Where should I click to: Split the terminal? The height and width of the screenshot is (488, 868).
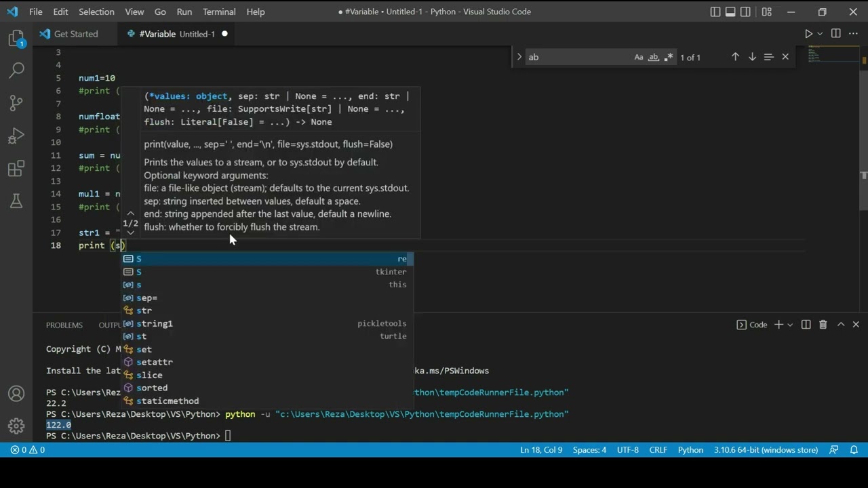click(x=806, y=325)
